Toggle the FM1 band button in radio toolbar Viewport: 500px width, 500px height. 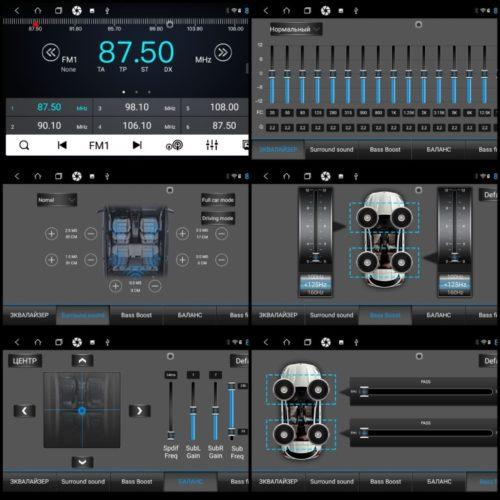click(99, 145)
